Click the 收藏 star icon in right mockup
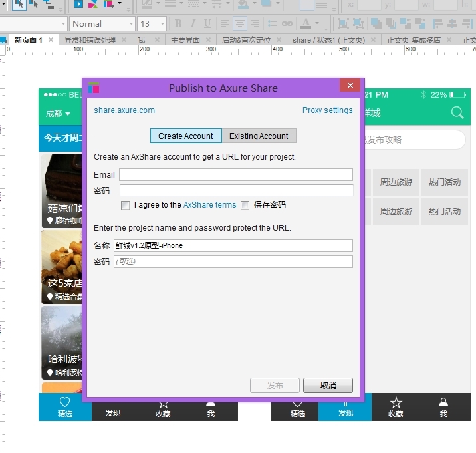Screen dimensions: 476x453 pyautogui.click(x=396, y=403)
